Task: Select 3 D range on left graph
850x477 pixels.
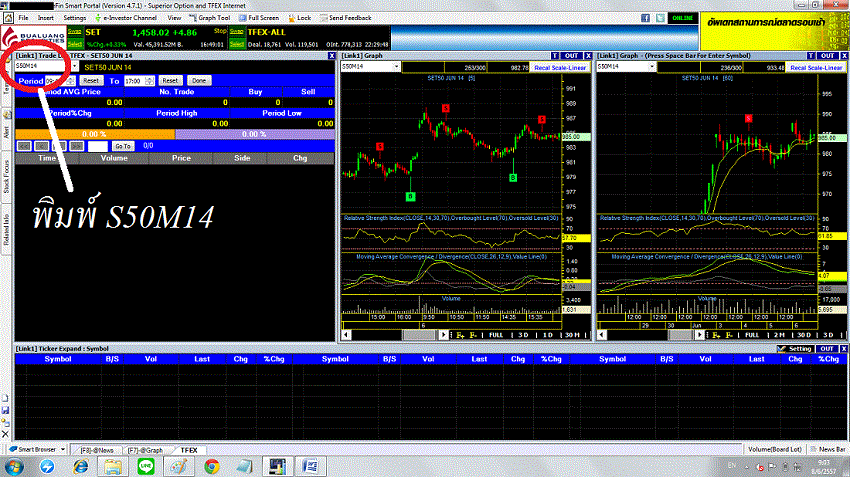Action: [523, 335]
